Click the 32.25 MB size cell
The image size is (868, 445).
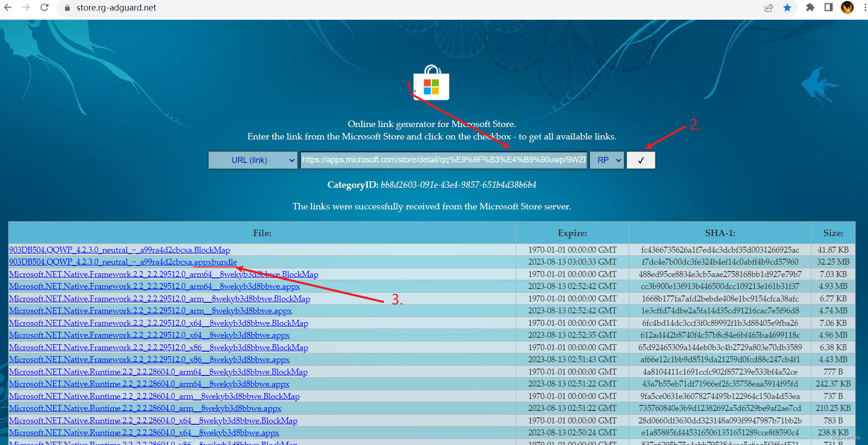(x=833, y=262)
